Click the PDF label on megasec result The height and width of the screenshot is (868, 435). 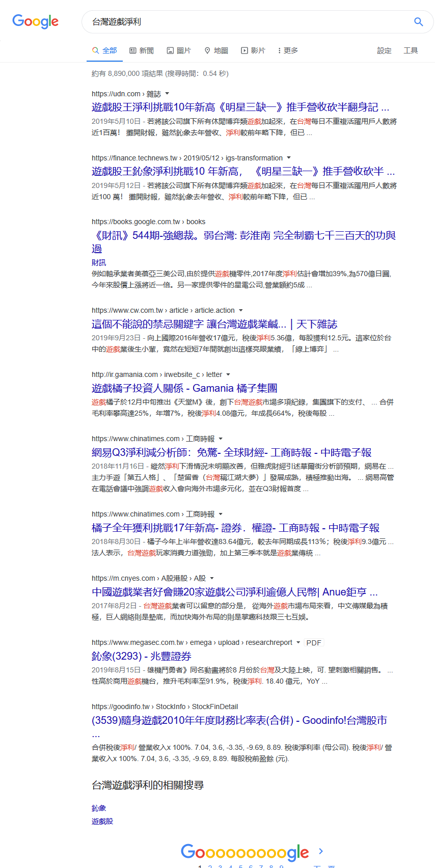314,642
